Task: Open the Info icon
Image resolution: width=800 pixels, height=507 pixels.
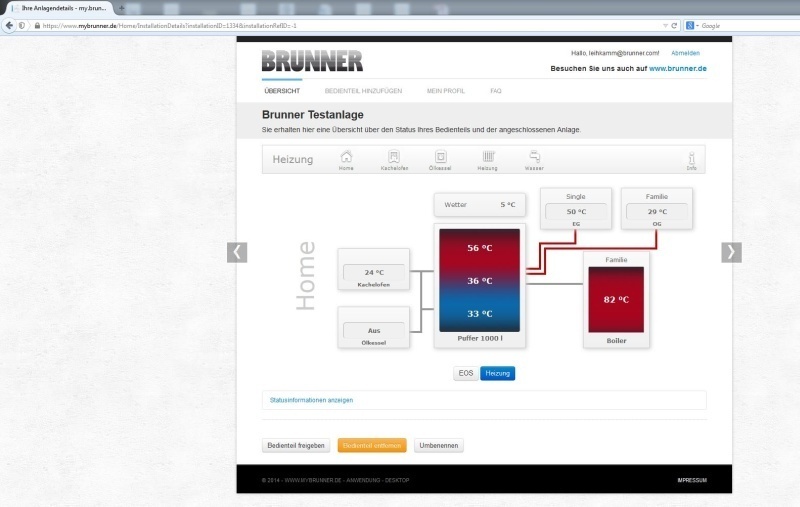Action: 691,161
